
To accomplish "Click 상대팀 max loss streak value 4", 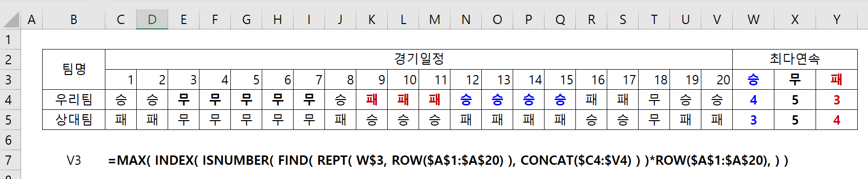I will click(837, 120).
